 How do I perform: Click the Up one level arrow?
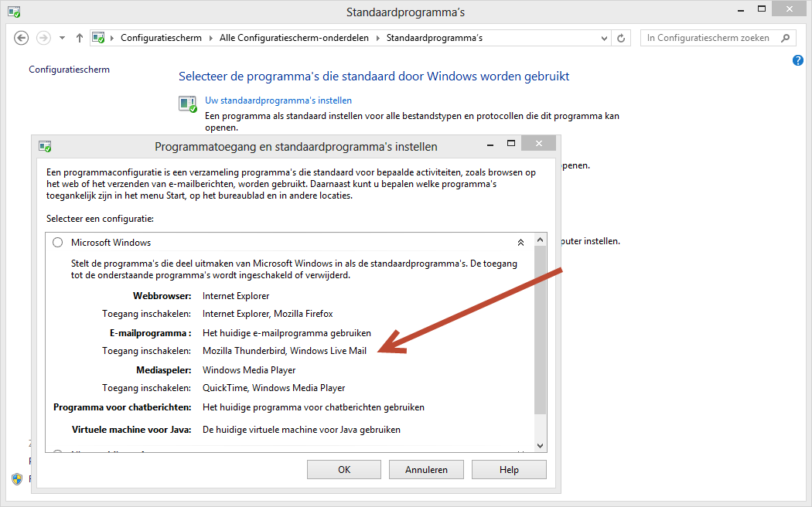tap(80, 38)
